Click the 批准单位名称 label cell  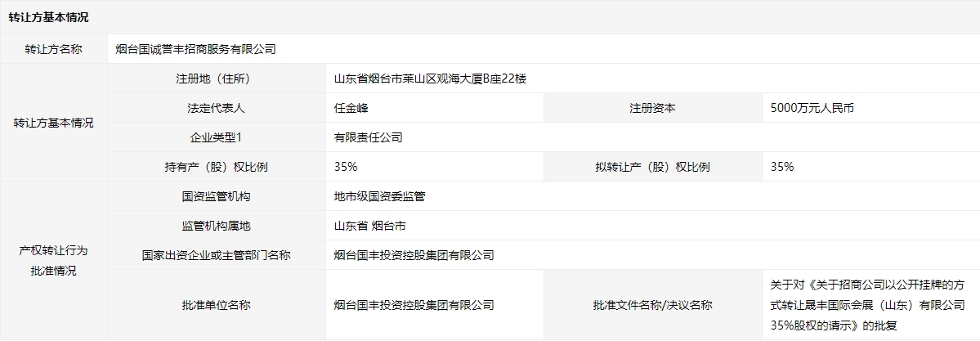[216, 305]
